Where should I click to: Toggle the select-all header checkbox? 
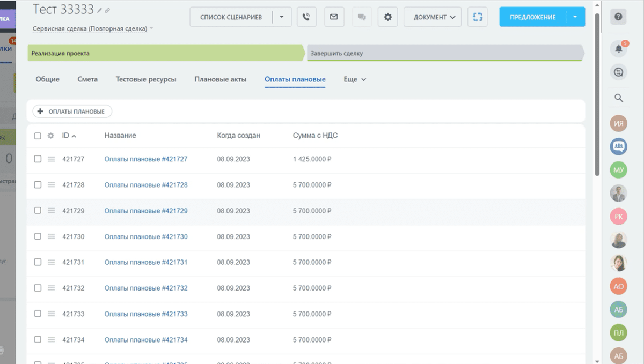pyautogui.click(x=38, y=136)
